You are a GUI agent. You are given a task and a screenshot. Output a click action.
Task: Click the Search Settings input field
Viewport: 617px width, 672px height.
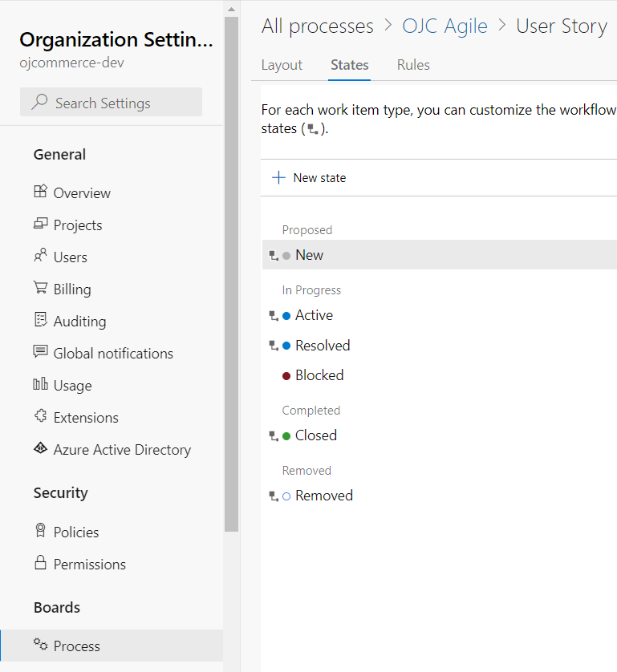pyautogui.click(x=111, y=103)
